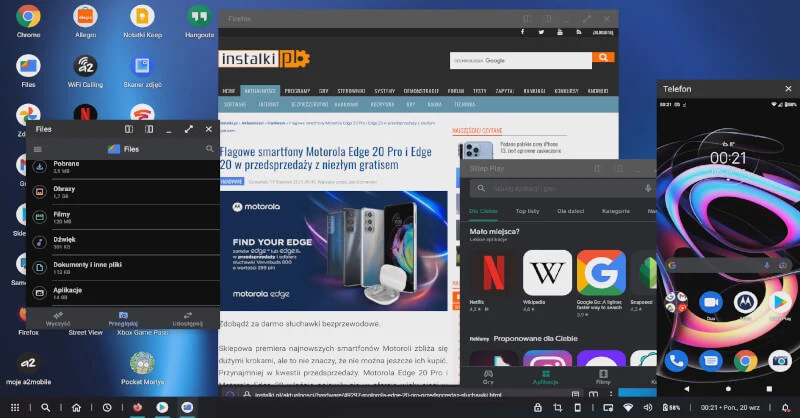This screenshot has width=800, height=418.
Task: Open the Pocket Mortys game icon
Action: pyautogui.click(x=142, y=362)
